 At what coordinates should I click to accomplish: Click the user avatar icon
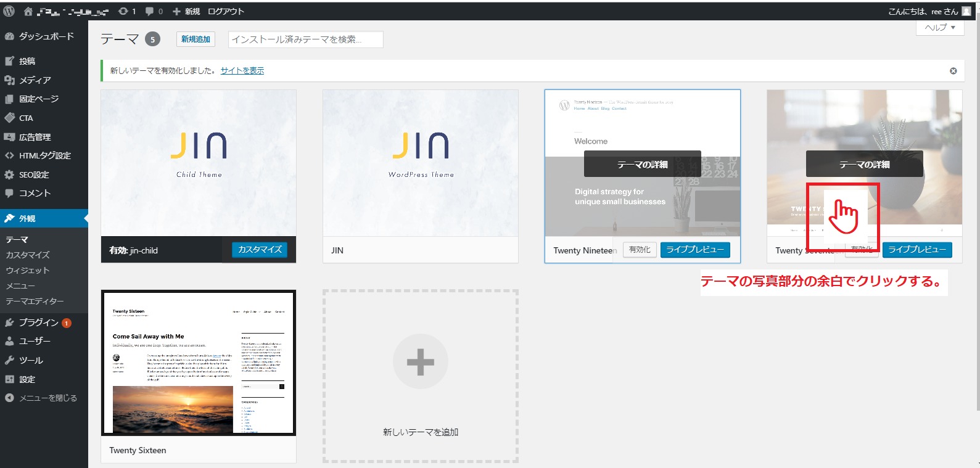(x=966, y=11)
